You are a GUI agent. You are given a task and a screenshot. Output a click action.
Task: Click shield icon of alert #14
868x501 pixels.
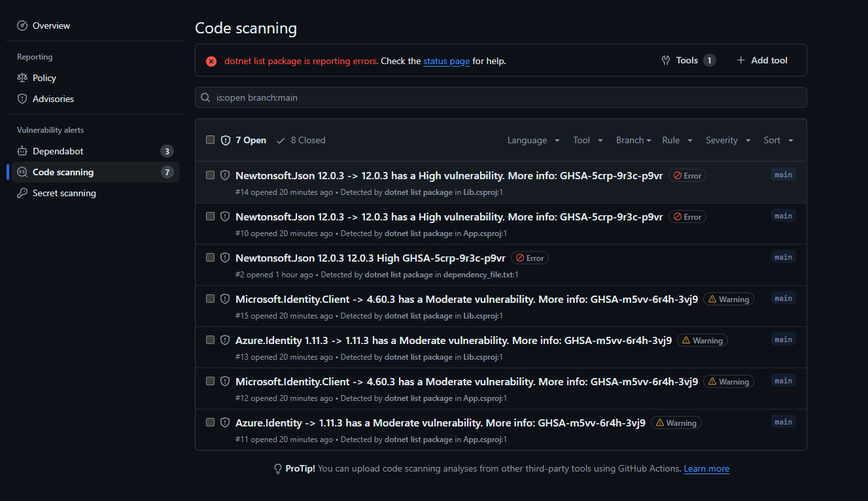[225, 175]
